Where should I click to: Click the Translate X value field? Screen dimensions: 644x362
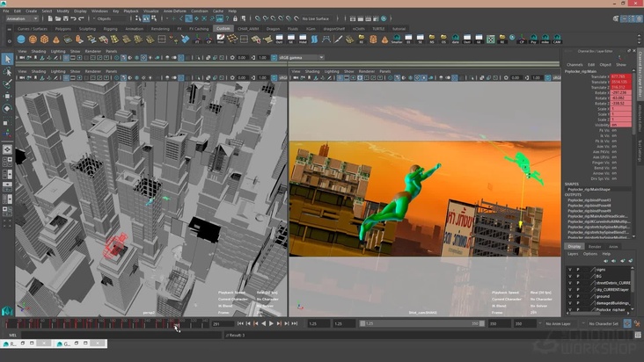click(619, 76)
